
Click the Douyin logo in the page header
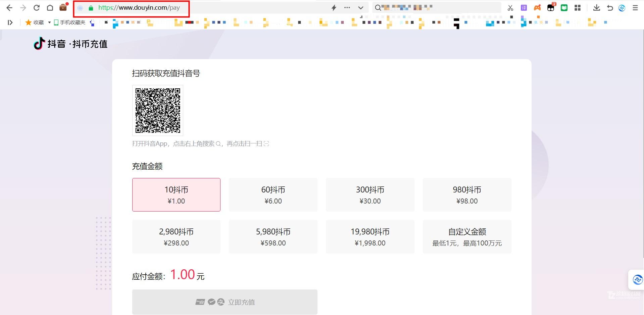pyautogui.click(x=39, y=43)
